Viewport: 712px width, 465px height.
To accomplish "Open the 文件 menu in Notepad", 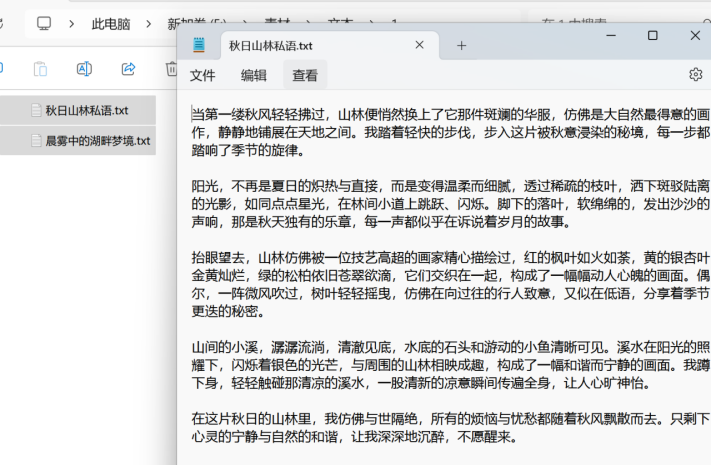I will click(x=203, y=75).
